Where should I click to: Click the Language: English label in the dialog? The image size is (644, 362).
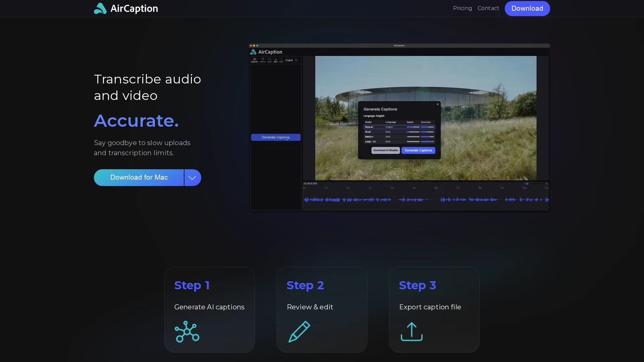374,116
